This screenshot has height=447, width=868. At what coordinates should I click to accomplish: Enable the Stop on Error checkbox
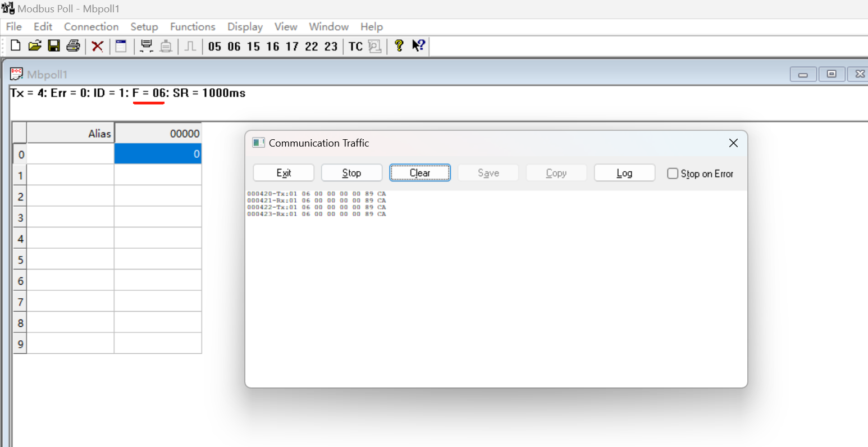pos(673,174)
